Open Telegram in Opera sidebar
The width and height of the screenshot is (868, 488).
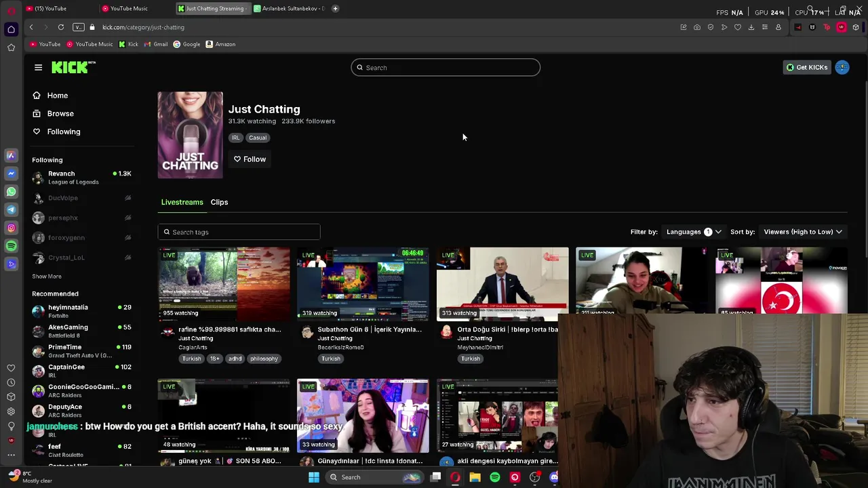11,210
